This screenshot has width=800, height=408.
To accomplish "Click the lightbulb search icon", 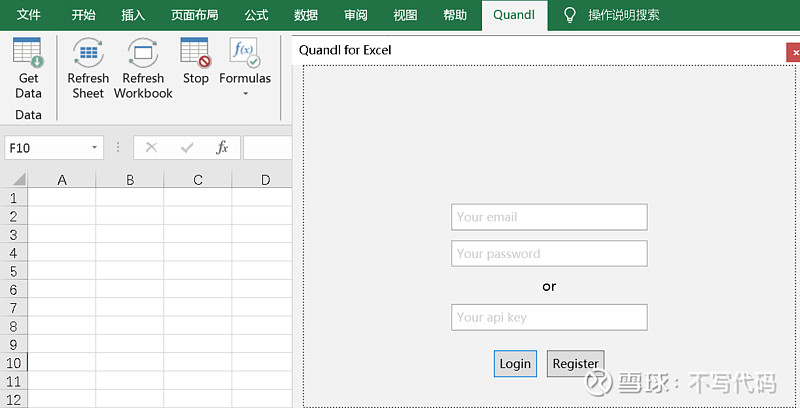I will (x=569, y=15).
